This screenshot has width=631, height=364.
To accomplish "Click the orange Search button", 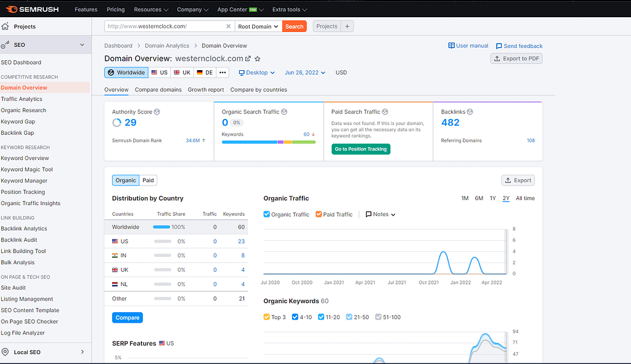I will pos(295,26).
